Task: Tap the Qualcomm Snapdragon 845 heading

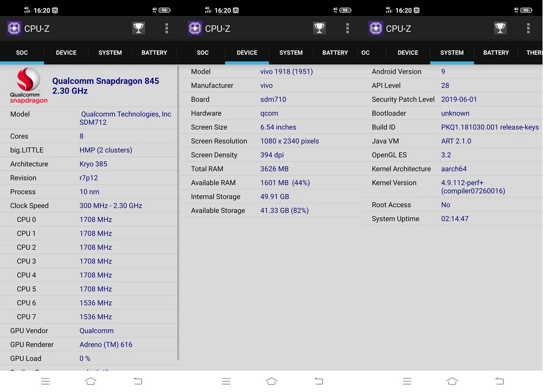Action: pyautogui.click(x=106, y=86)
